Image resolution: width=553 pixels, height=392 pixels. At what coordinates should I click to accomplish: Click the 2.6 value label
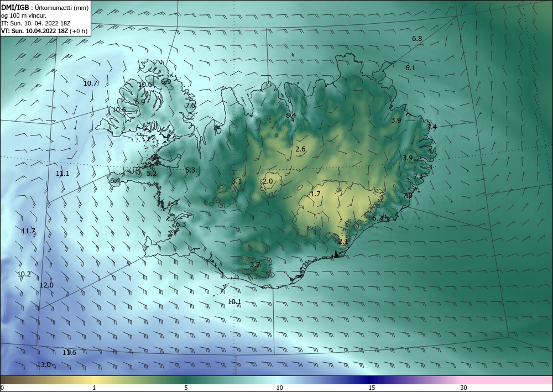(300, 149)
